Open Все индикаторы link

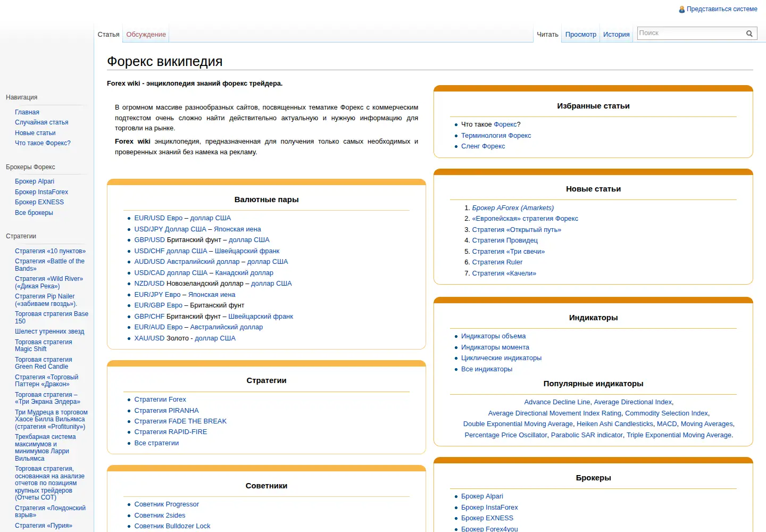click(487, 369)
